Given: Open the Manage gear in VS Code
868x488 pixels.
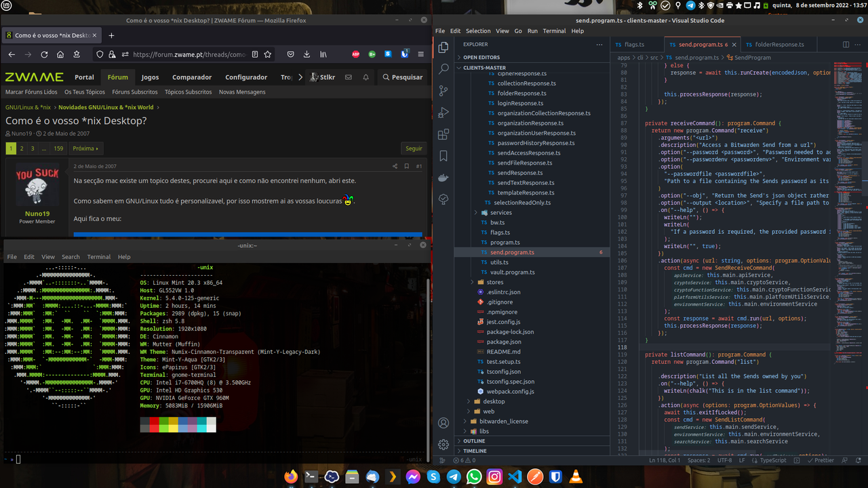Looking at the screenshot, I should coord(443,445).
